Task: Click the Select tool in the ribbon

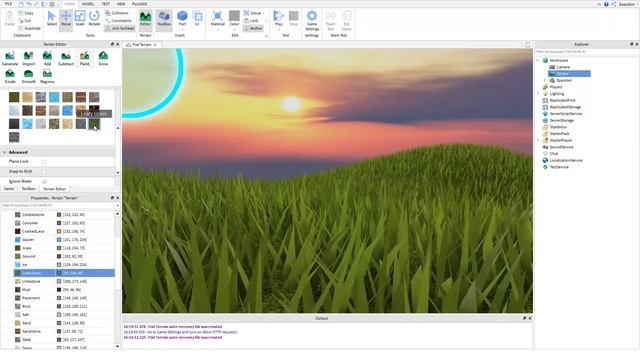Action: 51,19
